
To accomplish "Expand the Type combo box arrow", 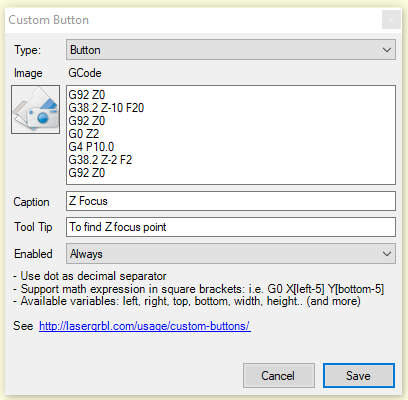I will (x=387, y=50).
